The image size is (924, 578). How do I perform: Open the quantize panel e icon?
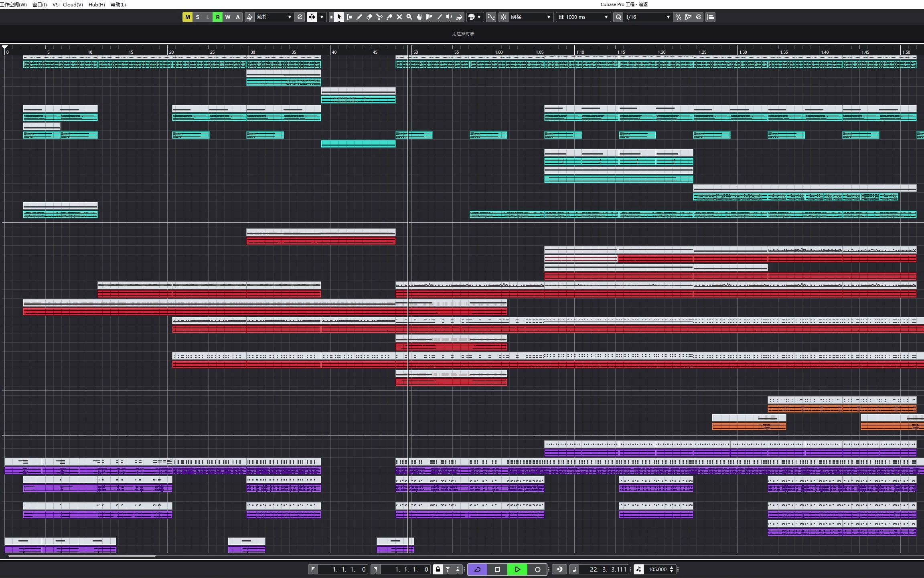coord(699,17)
